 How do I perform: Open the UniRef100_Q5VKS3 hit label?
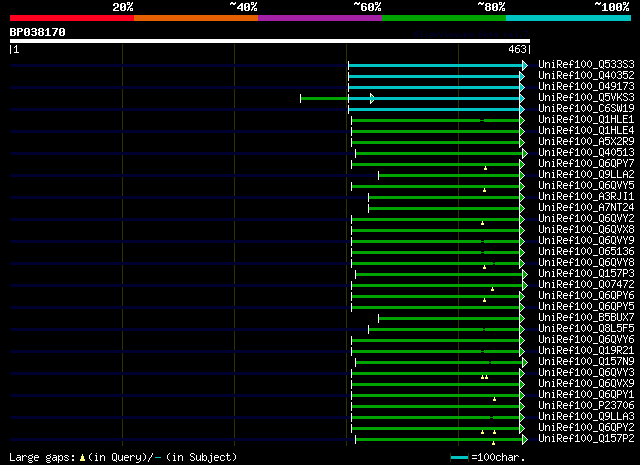(586, 98)
